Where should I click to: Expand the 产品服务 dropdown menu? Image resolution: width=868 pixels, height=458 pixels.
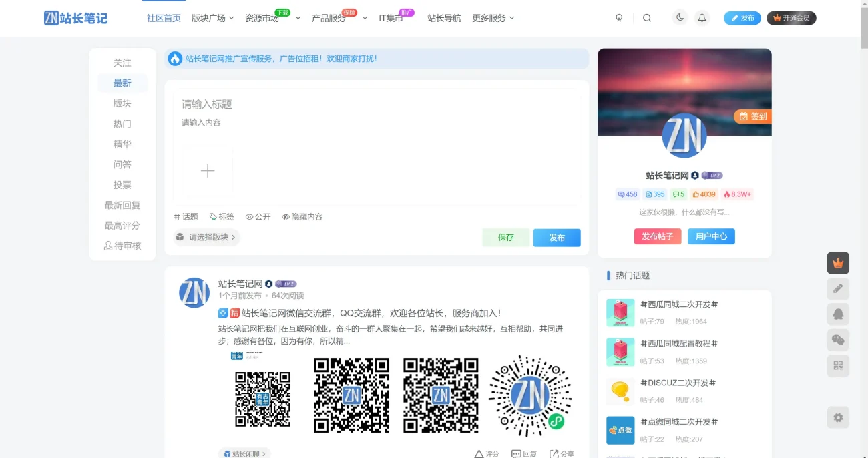tap(339, 18)
